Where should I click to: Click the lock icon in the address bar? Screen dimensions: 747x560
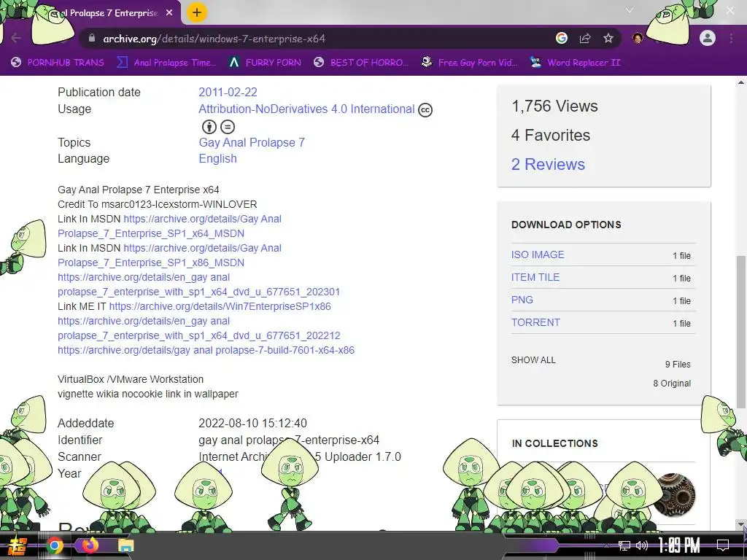(93, 39)
